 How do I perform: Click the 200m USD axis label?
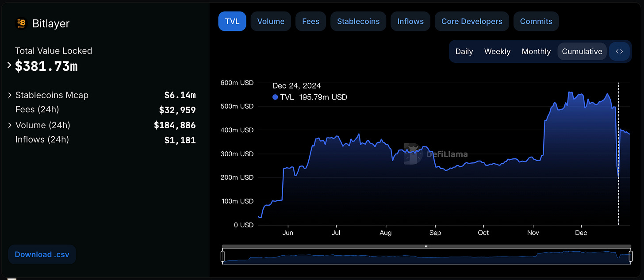(x=237, y=177)
